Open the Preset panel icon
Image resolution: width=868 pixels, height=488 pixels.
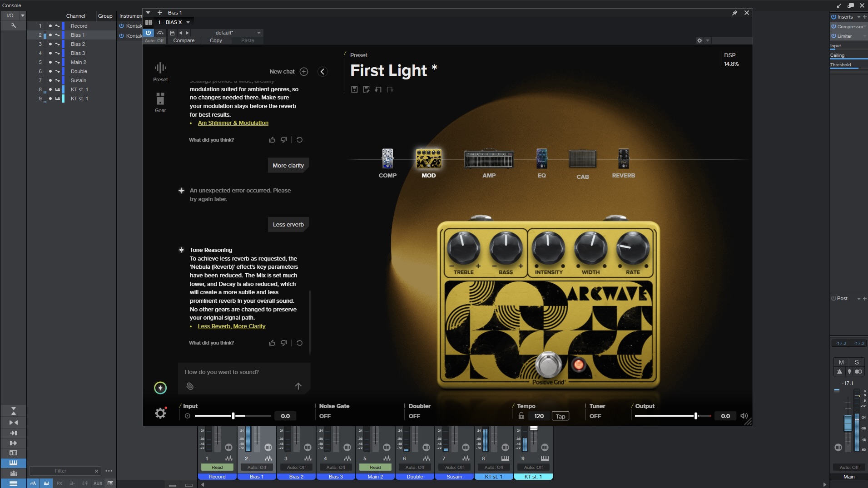click(x=160, y=72)
